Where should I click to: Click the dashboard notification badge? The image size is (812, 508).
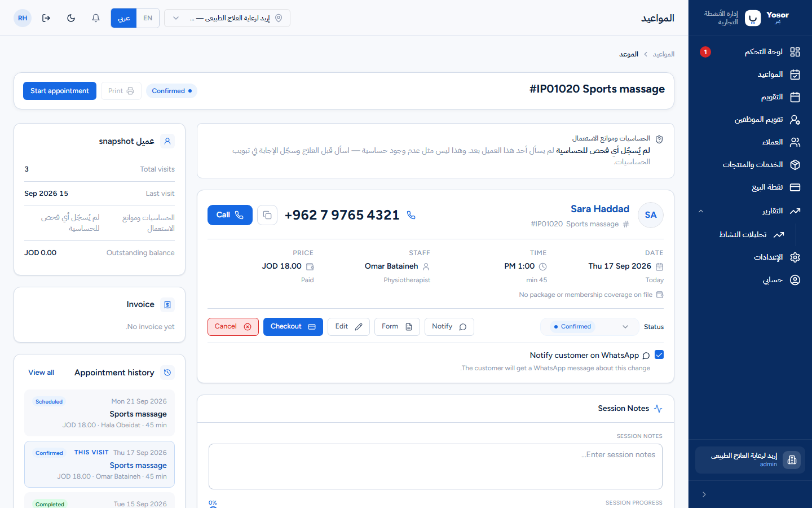pyautogui.click(x=705, y=52)
